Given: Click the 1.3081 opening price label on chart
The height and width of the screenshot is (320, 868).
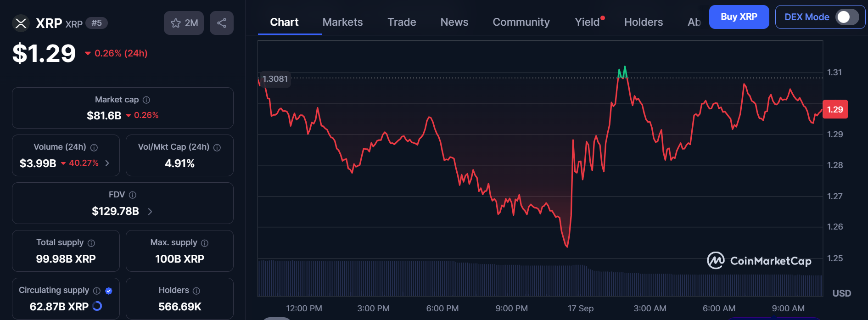Looking at the screenshot, I should (x=275, y=79).
